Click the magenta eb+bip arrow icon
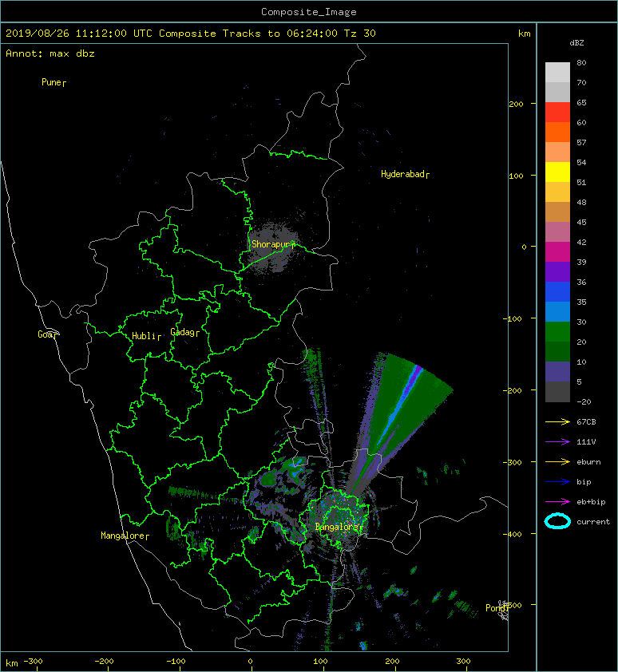 (x=557, y=501)
